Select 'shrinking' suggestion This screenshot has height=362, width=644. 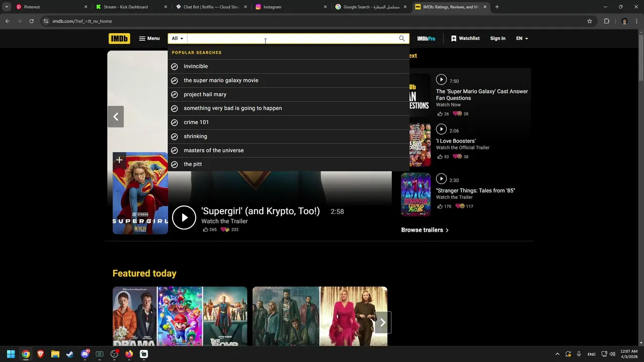point(288,136)
